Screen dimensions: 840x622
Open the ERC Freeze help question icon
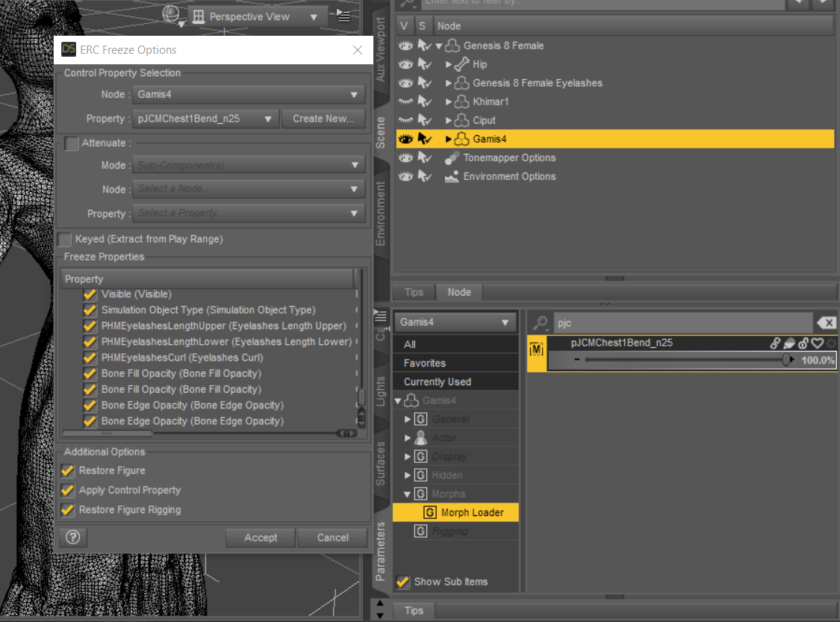73,538
